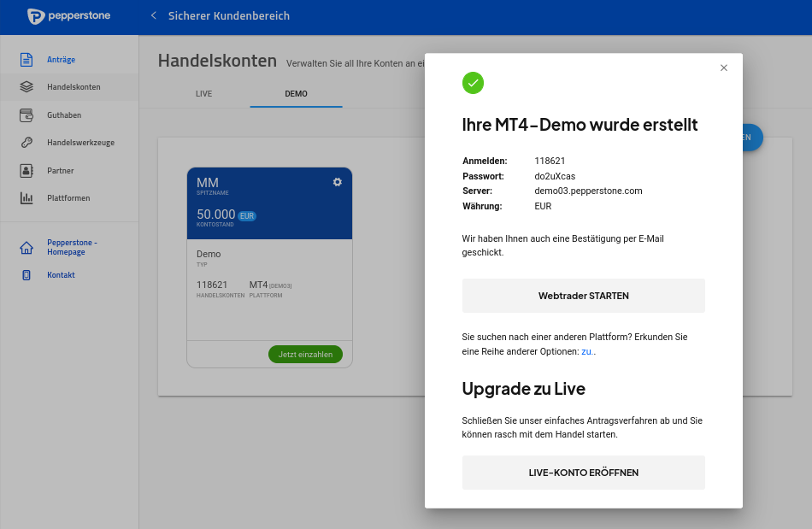Open Guthaben via the wallet icon
Screen dimensions: 812x529
26,115
